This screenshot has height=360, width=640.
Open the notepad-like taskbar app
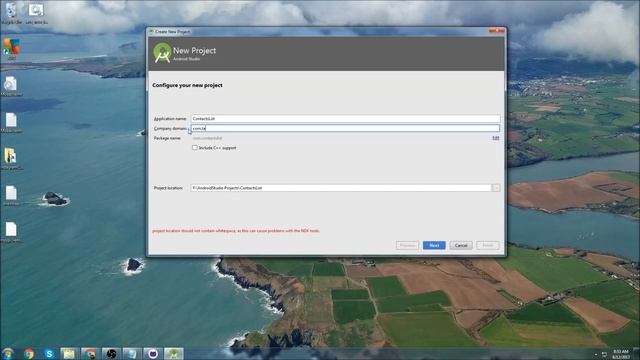pos(132,354)
